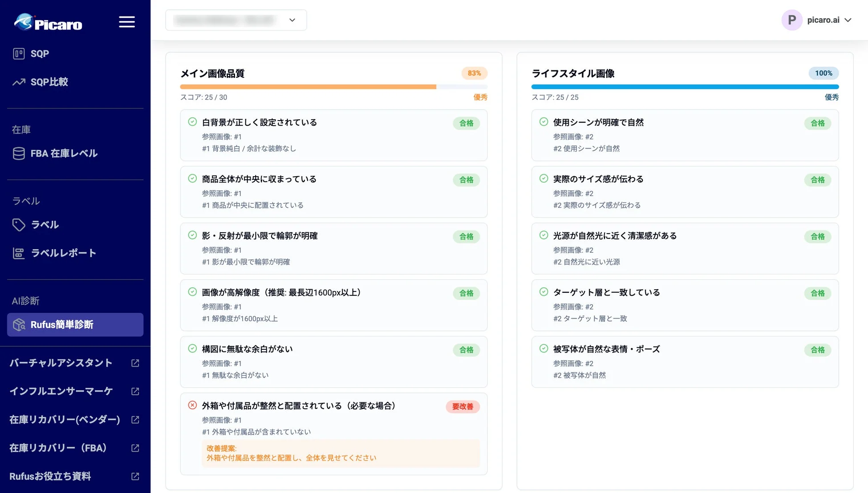
Task: Open ラベルレポート via its report icon
Action: pos(19,253)
